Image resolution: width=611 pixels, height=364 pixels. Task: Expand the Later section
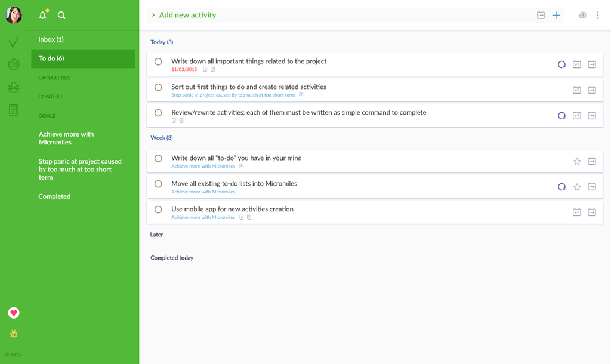[157, 235]
